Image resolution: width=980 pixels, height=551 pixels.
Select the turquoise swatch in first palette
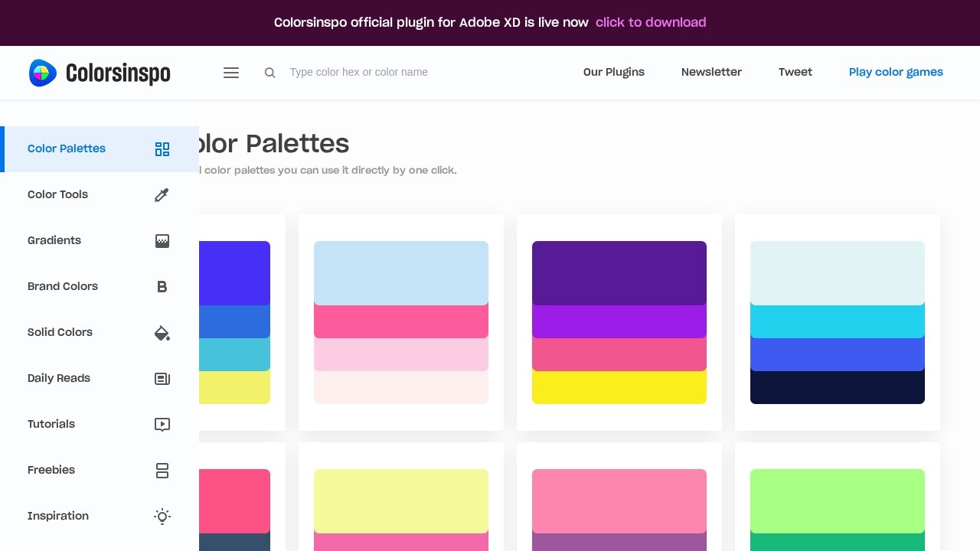click(x=234, y=355)
